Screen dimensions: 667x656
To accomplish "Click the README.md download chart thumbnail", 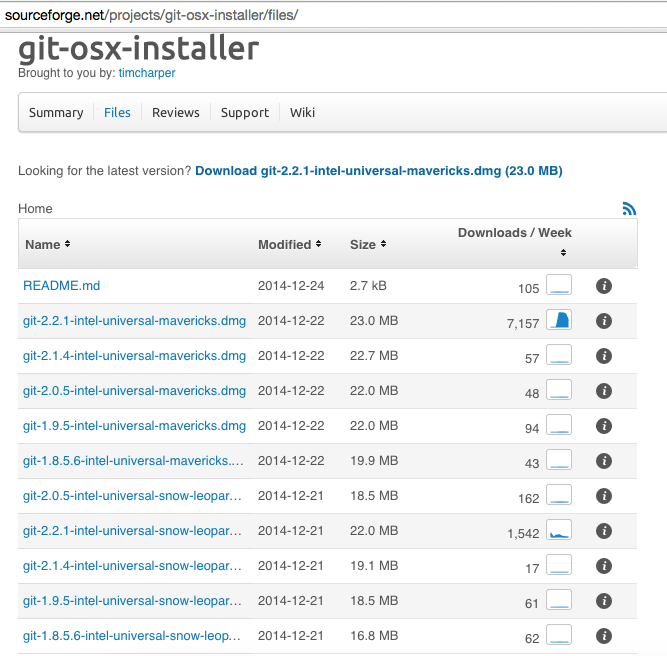I will click(559, 286).
